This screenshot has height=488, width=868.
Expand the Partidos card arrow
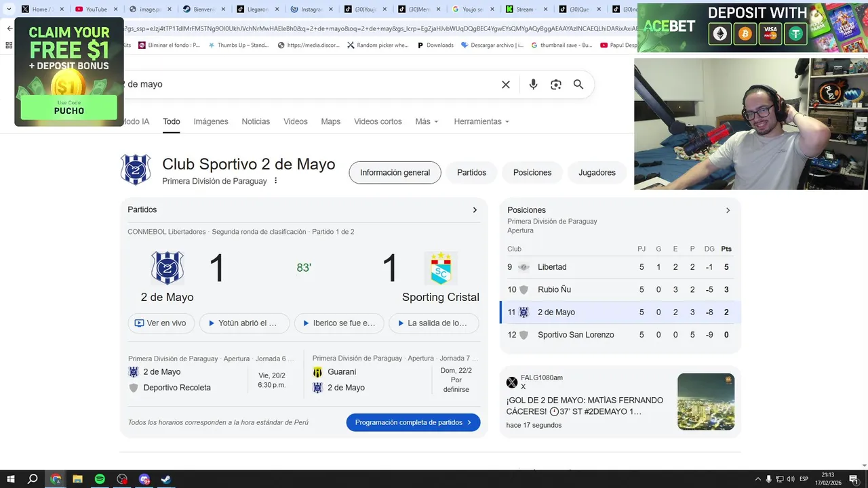coord(475,210)
